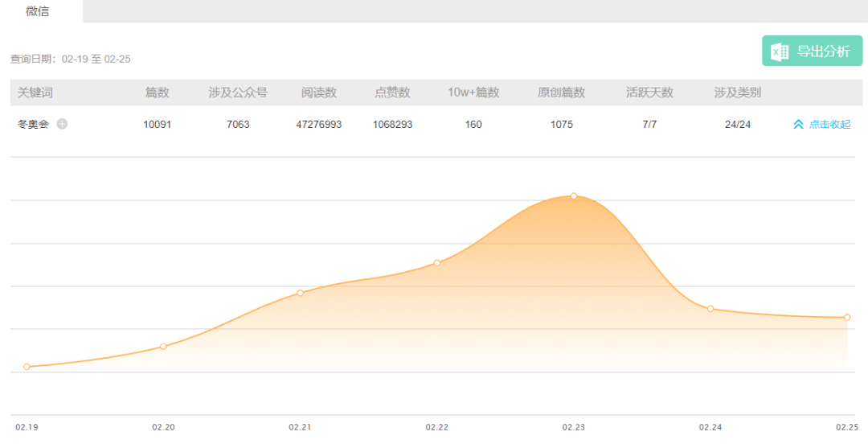
Task: Select the 02.24 data point on chart
Action: click(710, 309)
